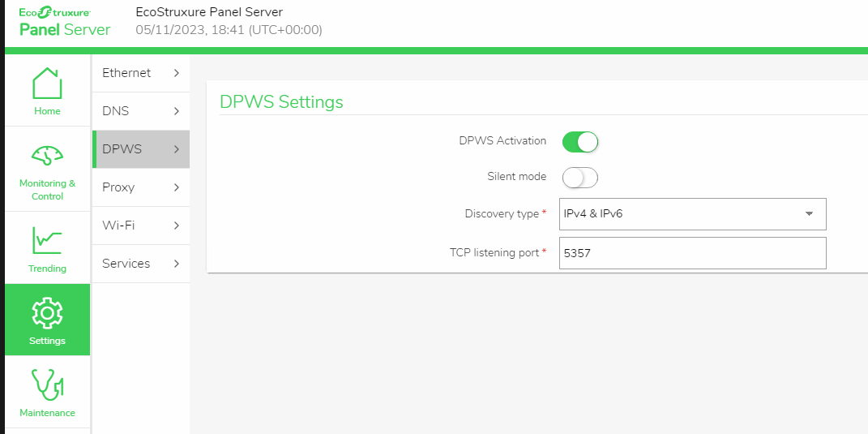Click the Discovery type dropdown arrow

click(x=809, y=214)
